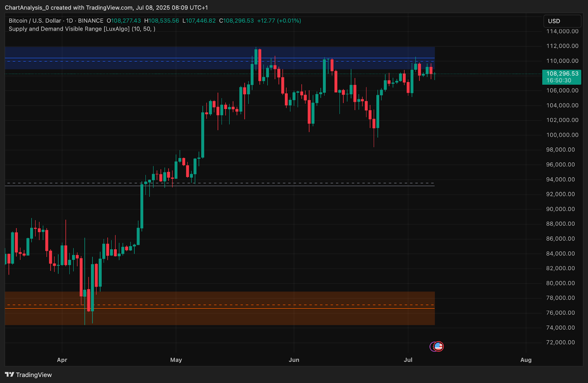Screen dimensions: 588x383
Task: Click the May label on the time axis
Action: [x=176, y=360]
